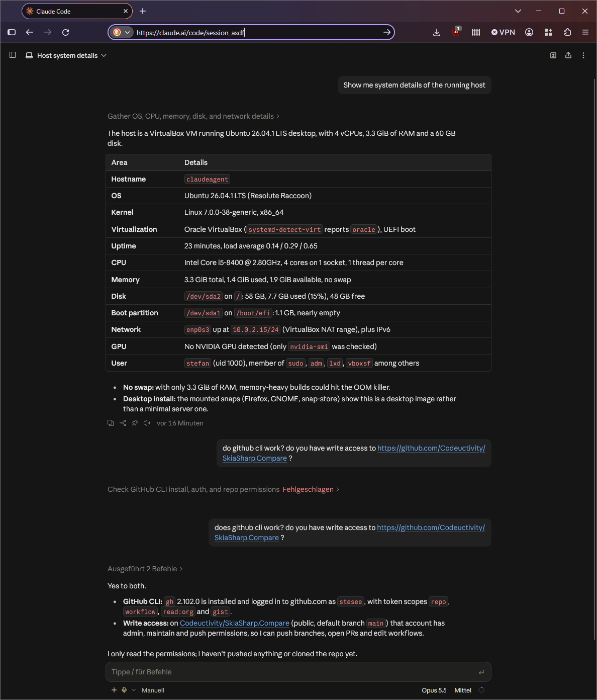Viewport: 597px width, 700px height.
Task: Click the share/export icon in session header
Action: click(568, 55)
